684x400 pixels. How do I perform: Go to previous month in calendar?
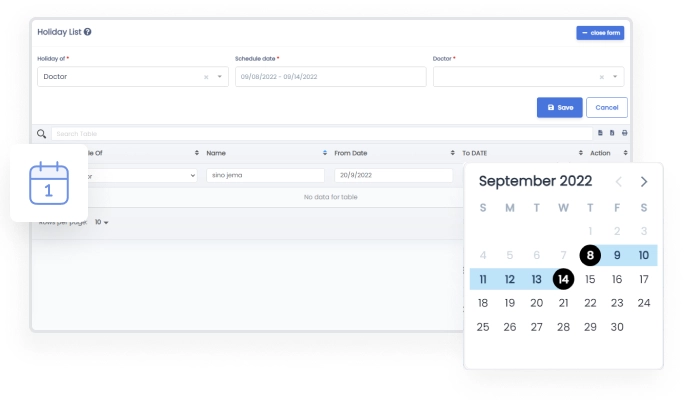(618, 181)
